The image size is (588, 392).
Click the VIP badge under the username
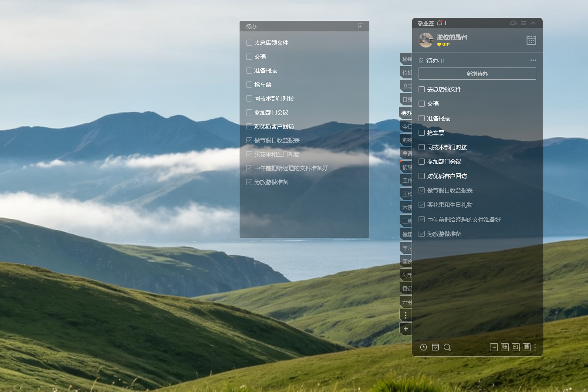point(443,44)
